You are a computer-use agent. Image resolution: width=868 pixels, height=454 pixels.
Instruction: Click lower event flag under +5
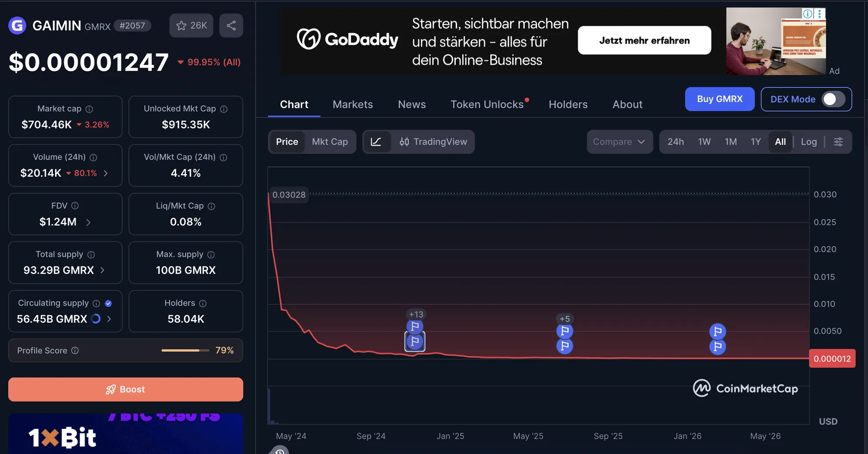pos(565,346)
